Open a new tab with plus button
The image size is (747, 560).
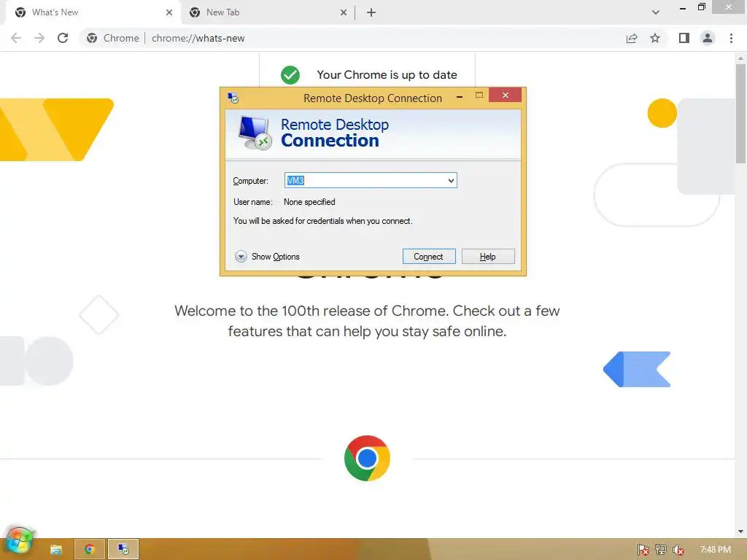(x=371, y=12)
